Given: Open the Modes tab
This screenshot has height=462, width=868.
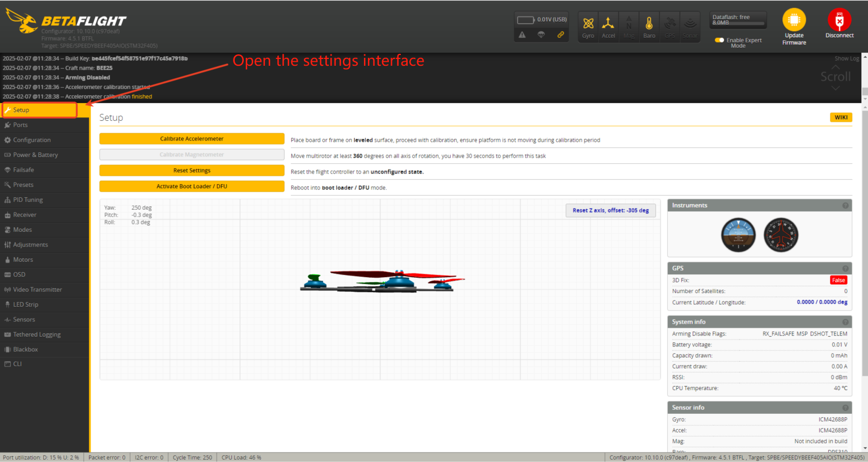Looking at the screenshot, I should tap(44, 230).
